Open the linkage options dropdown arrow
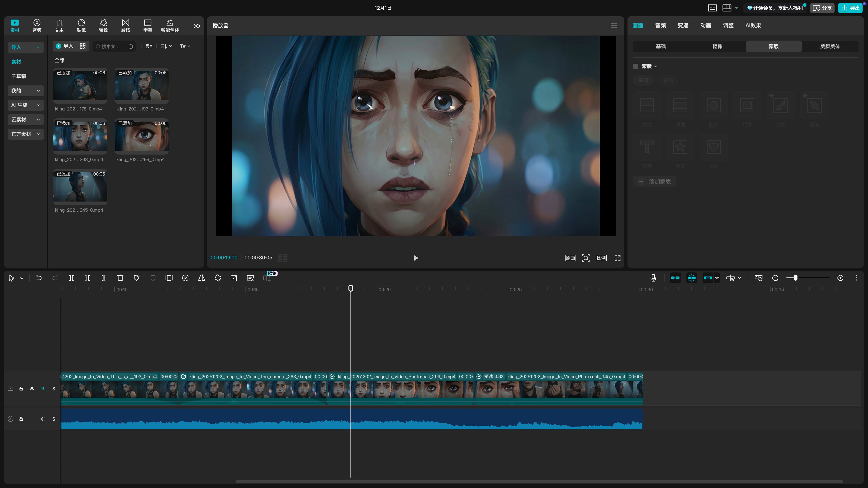Screen dimensions: 868x488 717,278
